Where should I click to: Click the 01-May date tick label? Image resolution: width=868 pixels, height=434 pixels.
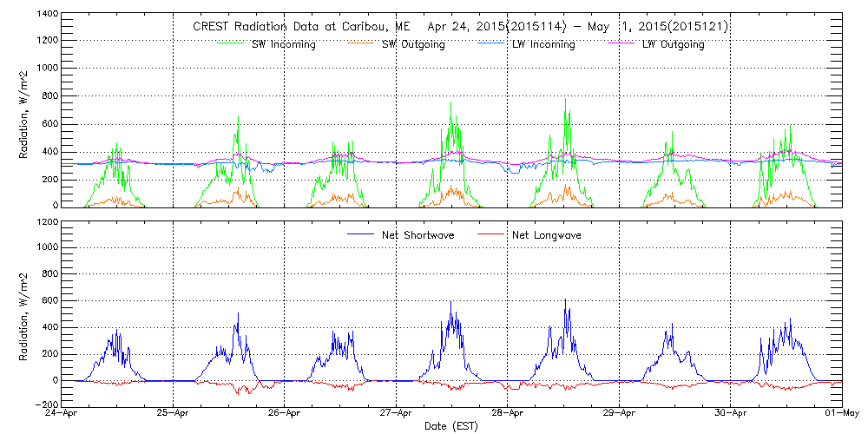841,414
